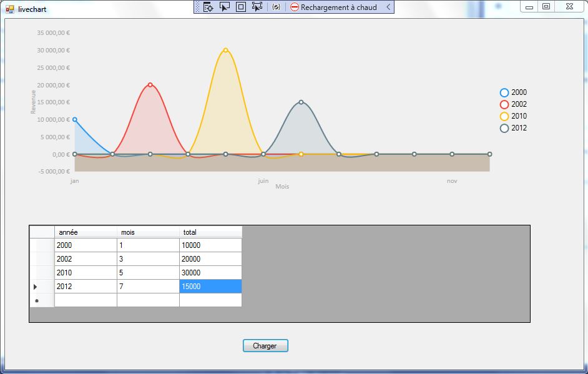
Task: Select the année cell showing 2012
Action: (x=86, y=287)
